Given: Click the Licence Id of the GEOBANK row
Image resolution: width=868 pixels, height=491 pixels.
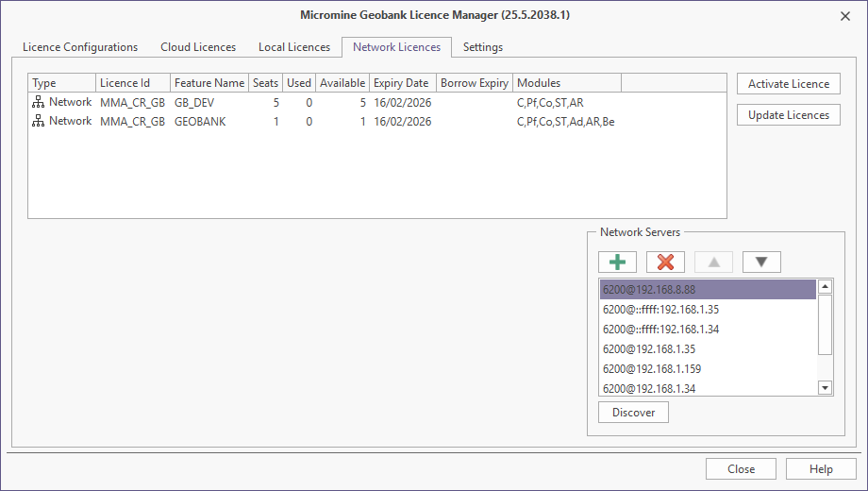Looking at the screenshot, I should (132, 122).
